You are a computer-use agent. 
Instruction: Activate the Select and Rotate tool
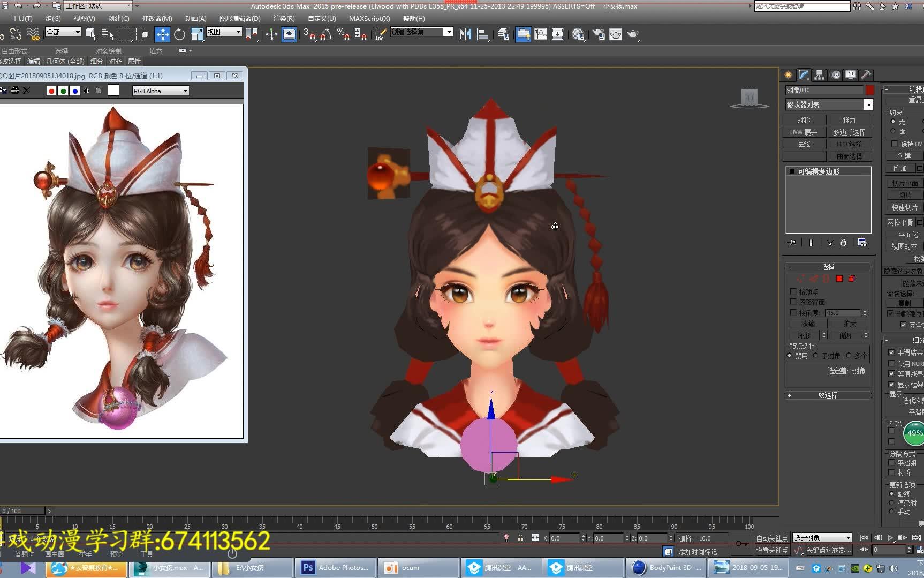(x=180, y=34)
